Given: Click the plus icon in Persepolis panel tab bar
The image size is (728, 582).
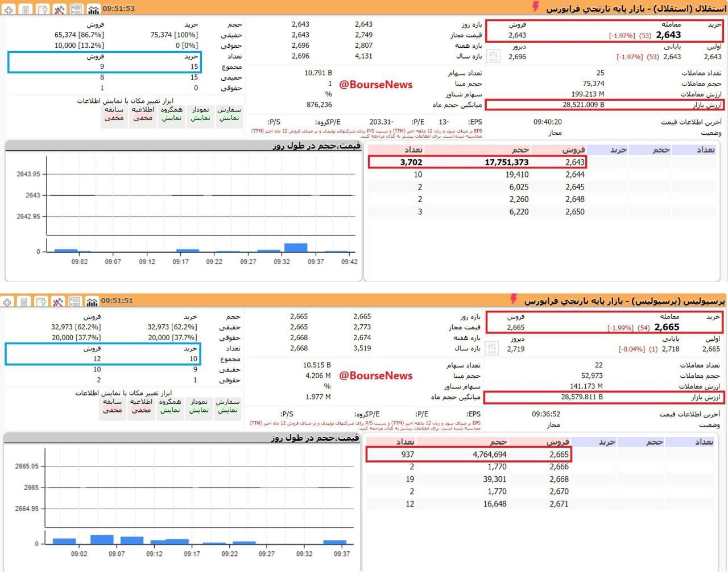Looking at the screenshot, I should click(7, 302).
